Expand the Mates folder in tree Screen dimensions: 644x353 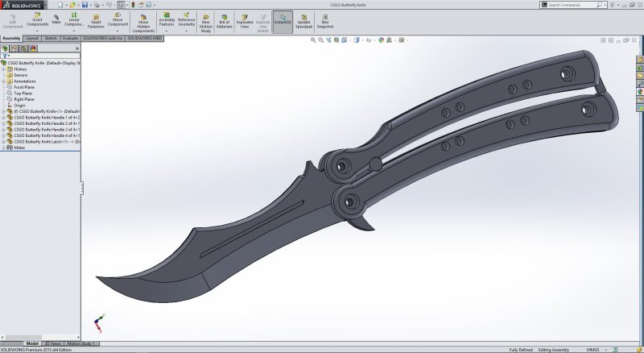tap(3, 147)
